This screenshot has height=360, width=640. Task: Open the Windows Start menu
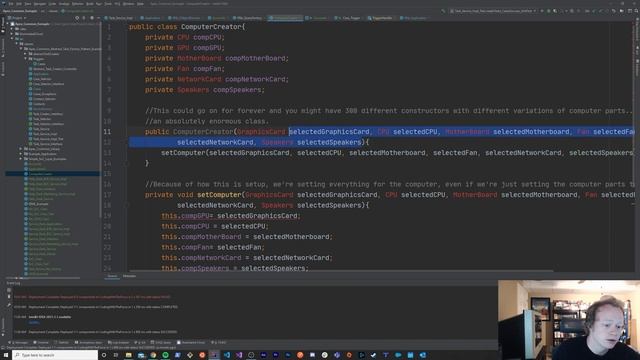(6, 355)
